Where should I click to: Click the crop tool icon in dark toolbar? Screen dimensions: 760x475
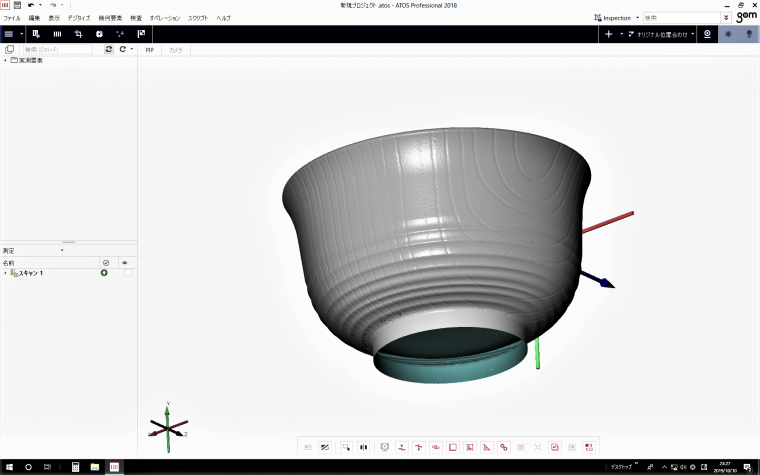tap(77, 34)
